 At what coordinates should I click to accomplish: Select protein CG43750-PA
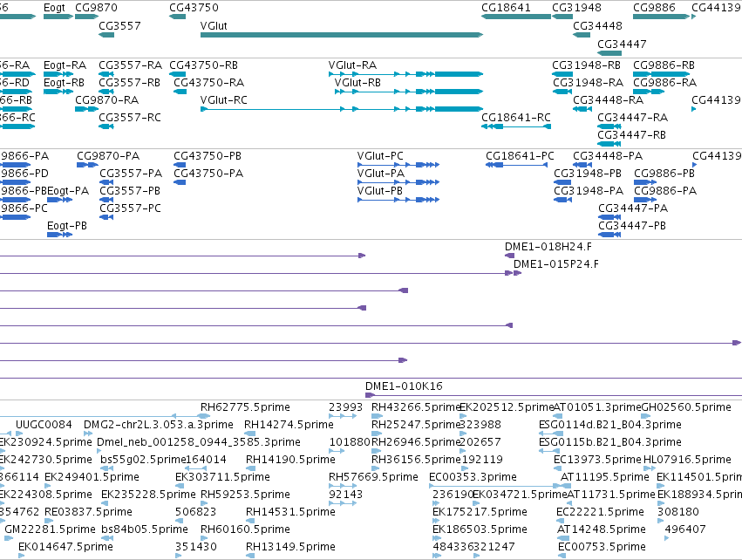click(x=180, y=182)
